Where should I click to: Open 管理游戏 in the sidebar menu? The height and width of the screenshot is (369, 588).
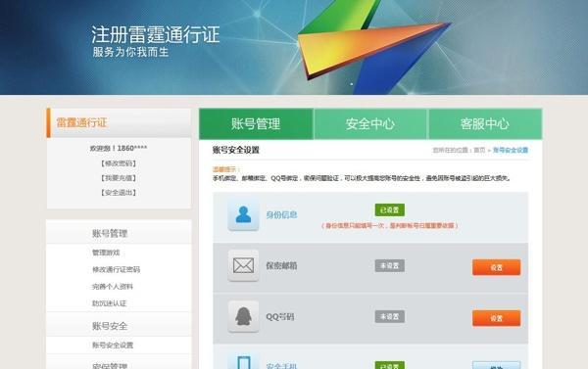pyautogui.click(x=106, y=253)
